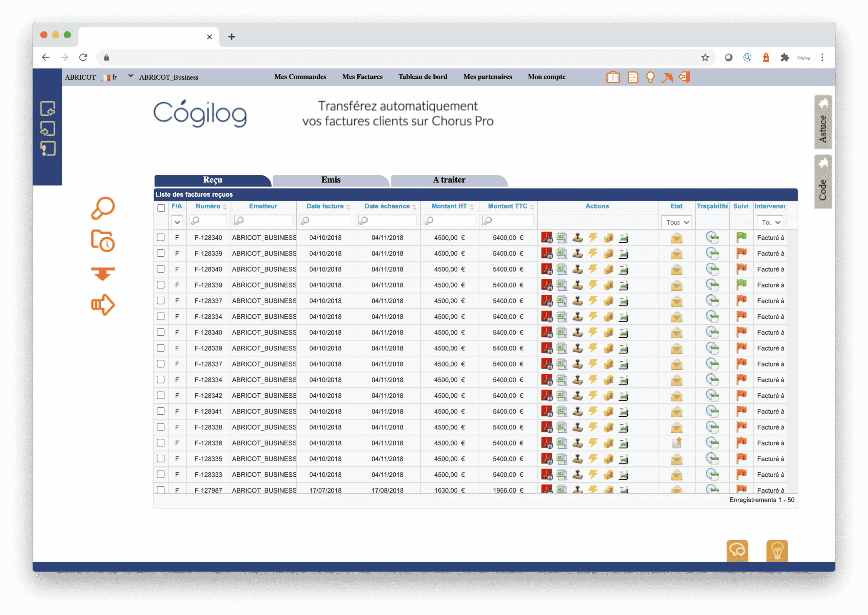Click the Cogilog logo
This screenshot has width=868, height=615.
200,114
